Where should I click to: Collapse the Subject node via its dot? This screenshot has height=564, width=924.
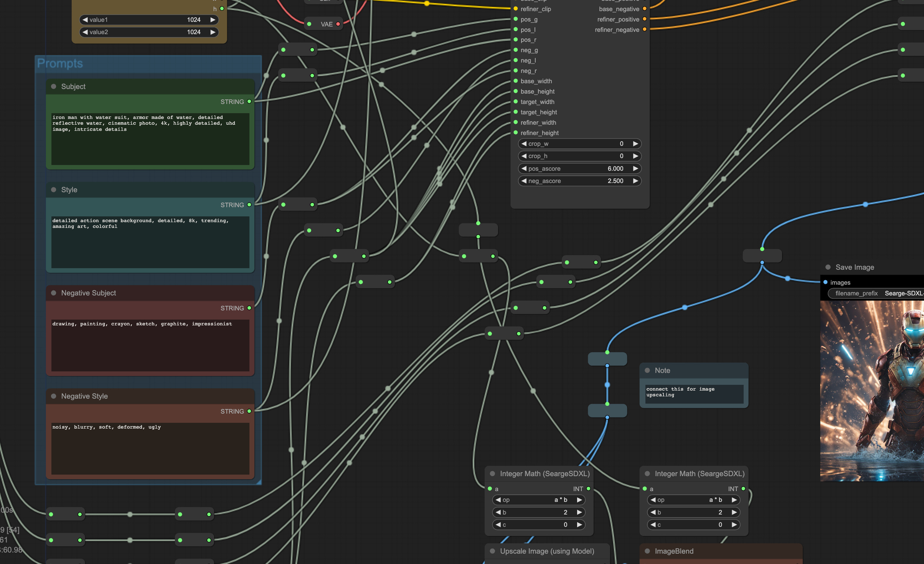(x=54, y=86)
